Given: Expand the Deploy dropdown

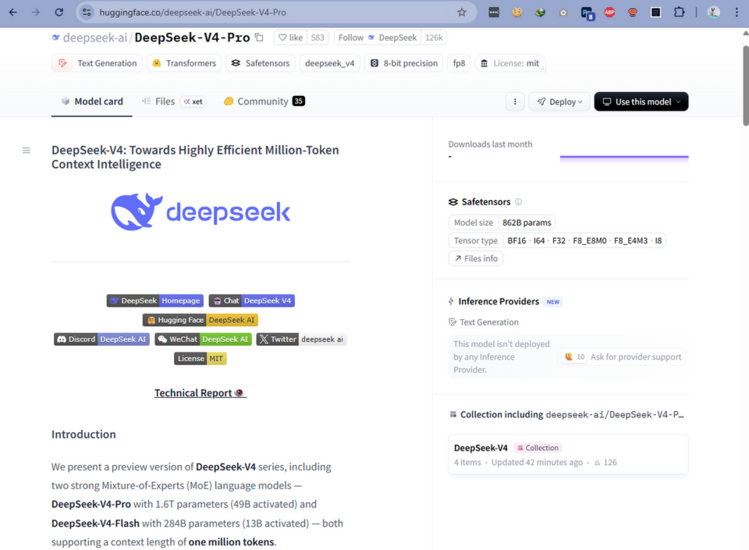Looking at the screenshot, I should pyautogui.click(x=558, y=102).
